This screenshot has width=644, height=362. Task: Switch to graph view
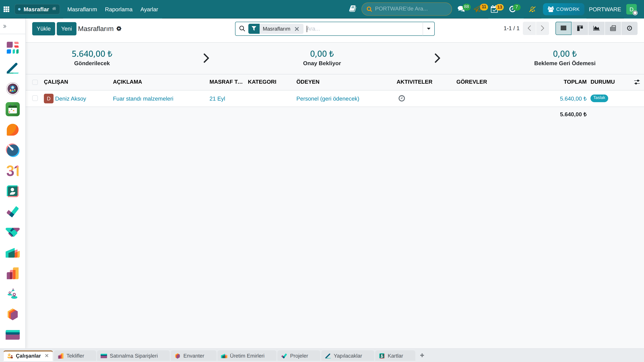coord(597,28)
